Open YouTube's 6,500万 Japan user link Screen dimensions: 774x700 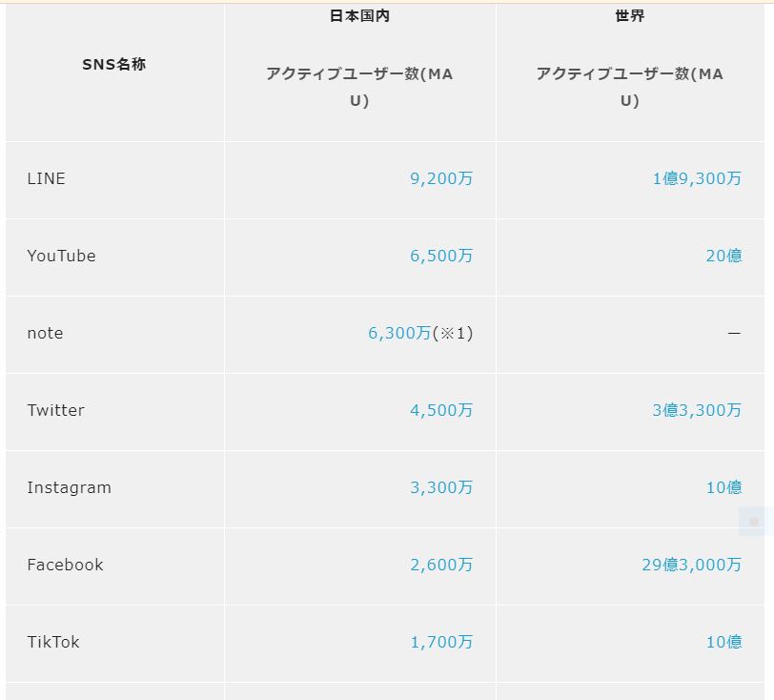coord(441,256)
